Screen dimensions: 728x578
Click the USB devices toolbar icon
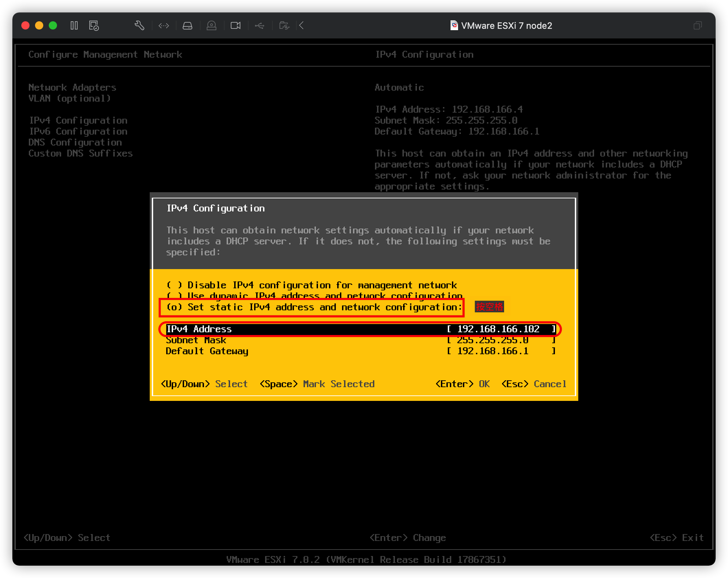coord(260,25)
